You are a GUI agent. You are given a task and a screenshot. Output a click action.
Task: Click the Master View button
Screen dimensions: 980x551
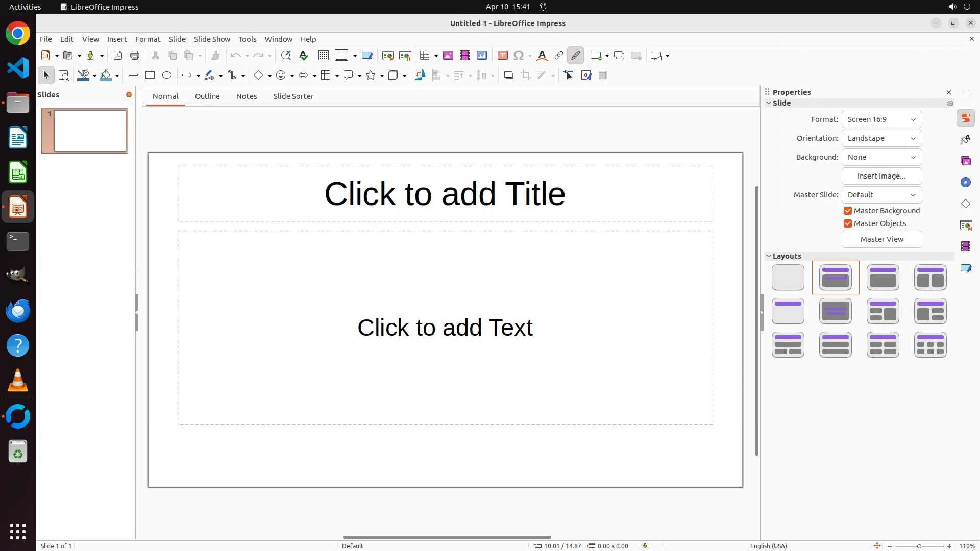pyautogui.click(x=881, y=239)
